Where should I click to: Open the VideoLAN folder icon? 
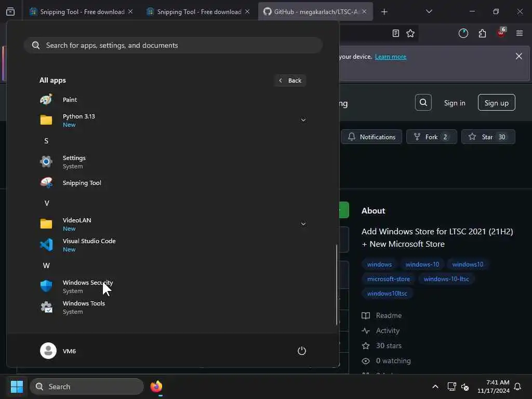46,224
